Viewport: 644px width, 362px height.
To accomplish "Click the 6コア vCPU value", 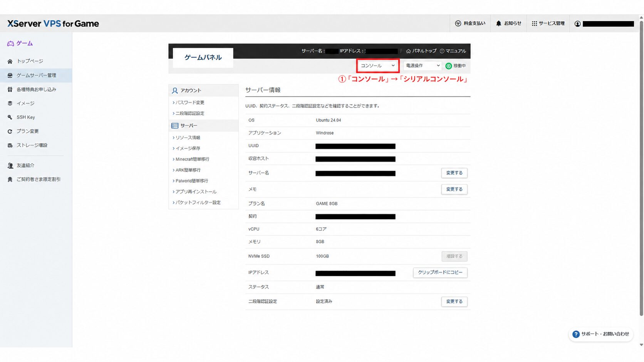I will point(321,229).
